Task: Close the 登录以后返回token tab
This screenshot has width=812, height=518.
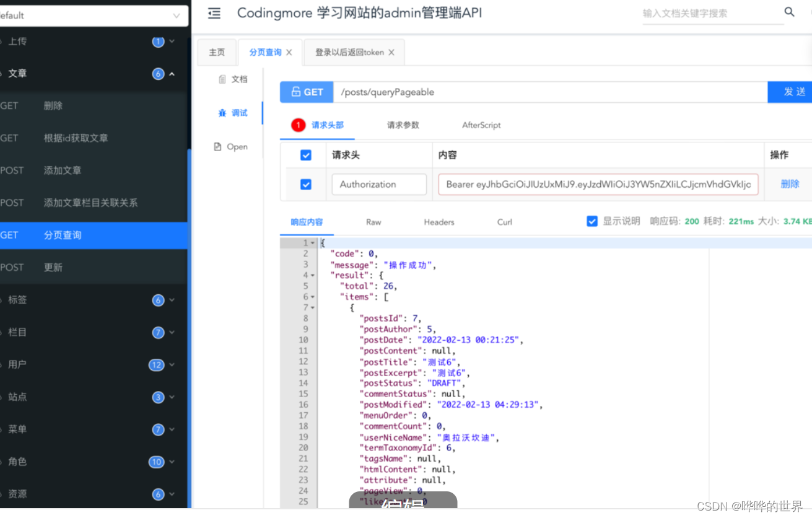Action: pyautogui.click(x=391, y=53)
